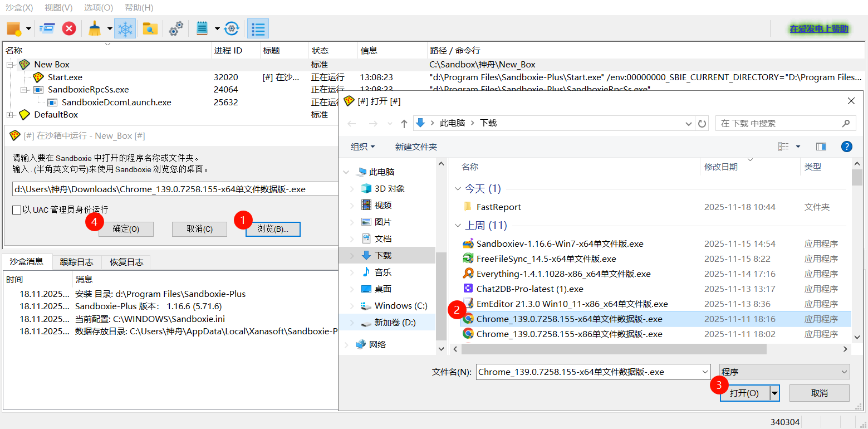
Task: Click the 在 下载 中搜索 search box
Action: [785, 123]
